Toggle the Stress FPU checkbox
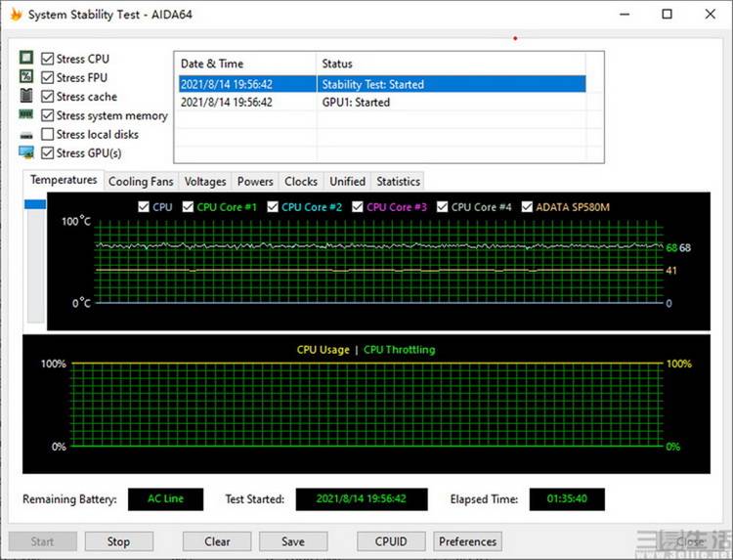 (x=47, y=77)
